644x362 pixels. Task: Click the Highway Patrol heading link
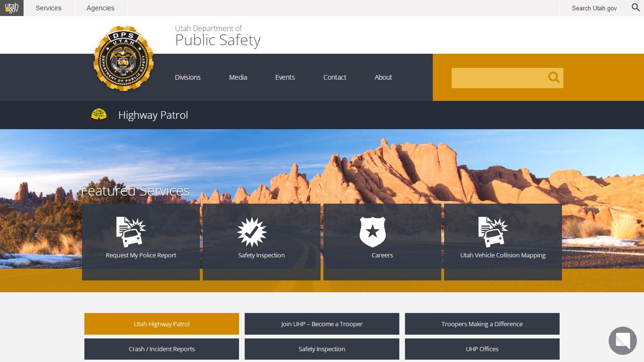pos(153,115)
